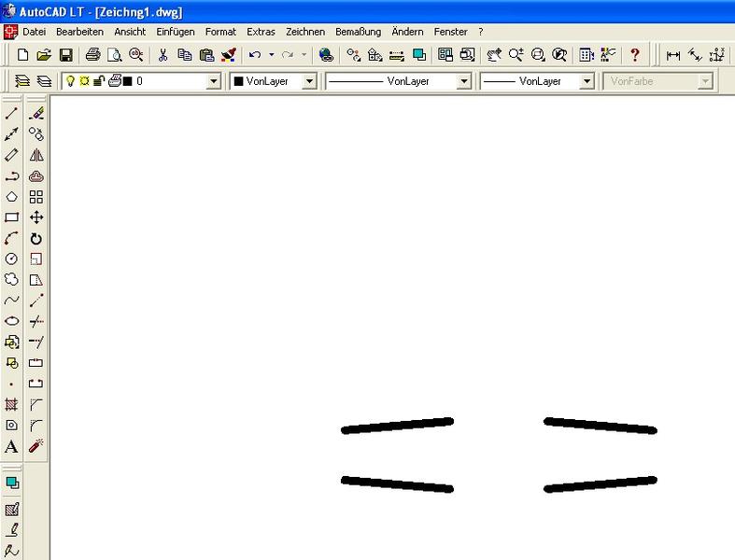The height and width of the screenshot is (560, 735).
Task: Select the Mirror tool
Action: (36, 155)
